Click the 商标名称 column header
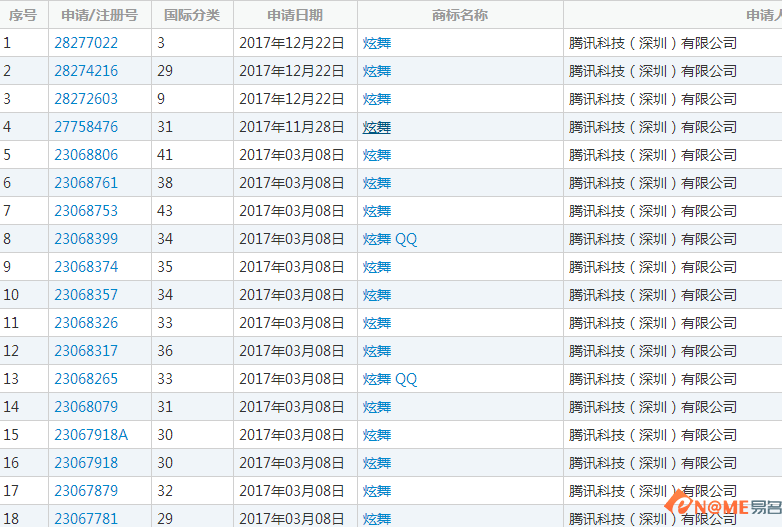Image resolution: width=782 pixels, height=527 pixels. point(460,15)
